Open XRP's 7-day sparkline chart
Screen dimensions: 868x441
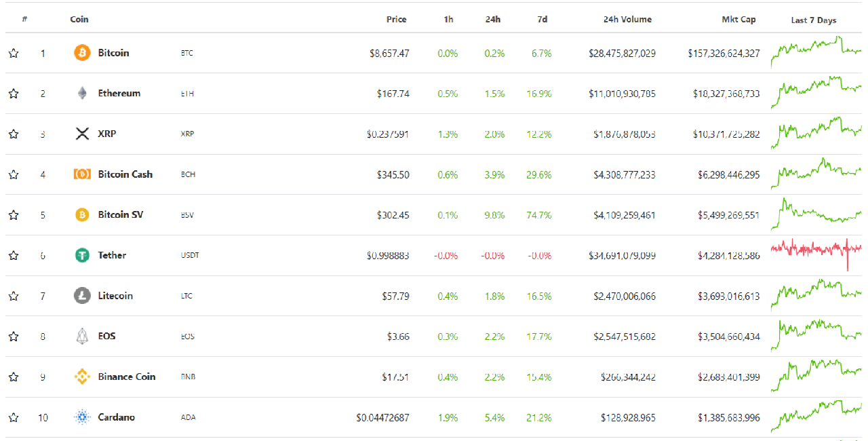coord(816,134)
